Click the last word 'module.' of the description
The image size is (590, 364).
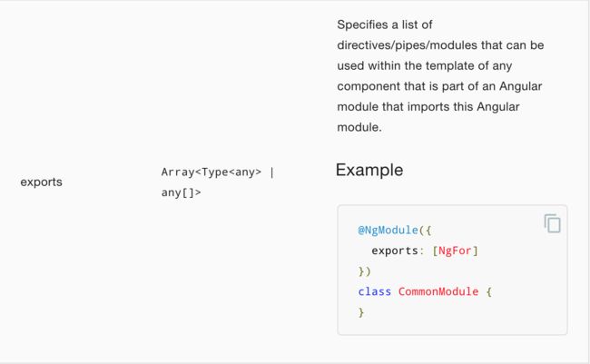359,127
